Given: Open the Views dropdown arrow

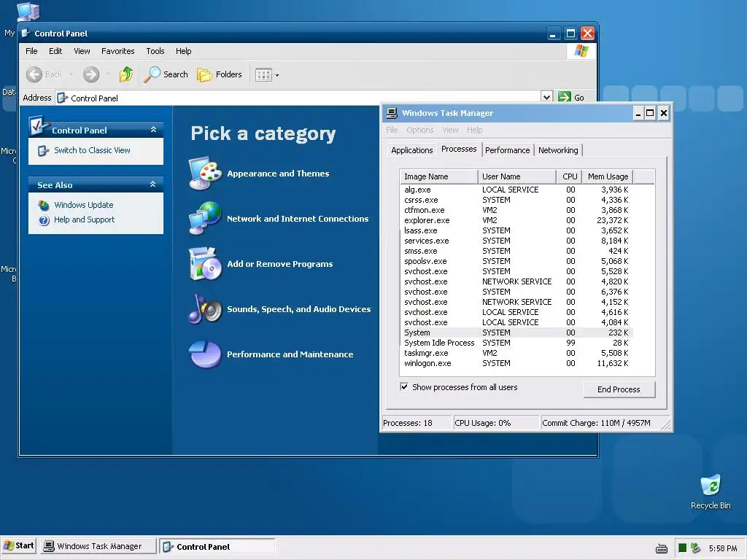Looking at the screenshot, I should tap(276, 75).
